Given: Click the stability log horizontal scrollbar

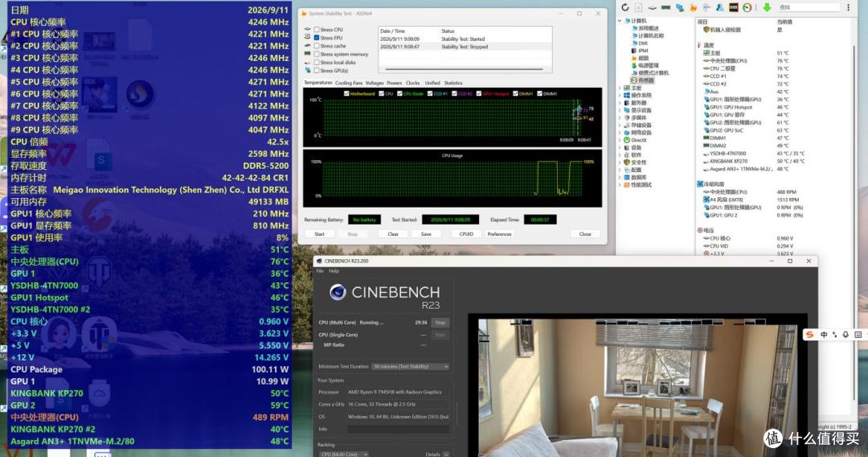Looking at the screenshot, I should [465, 69].
